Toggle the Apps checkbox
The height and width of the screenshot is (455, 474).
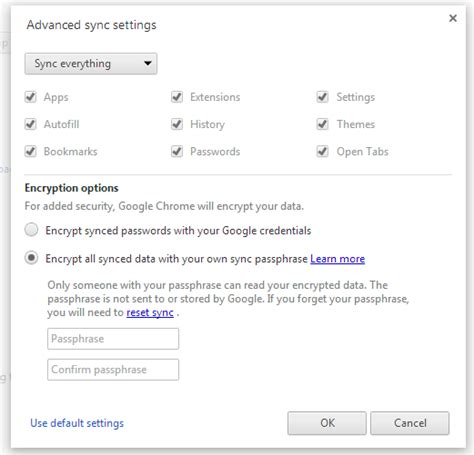coord(31,97)
